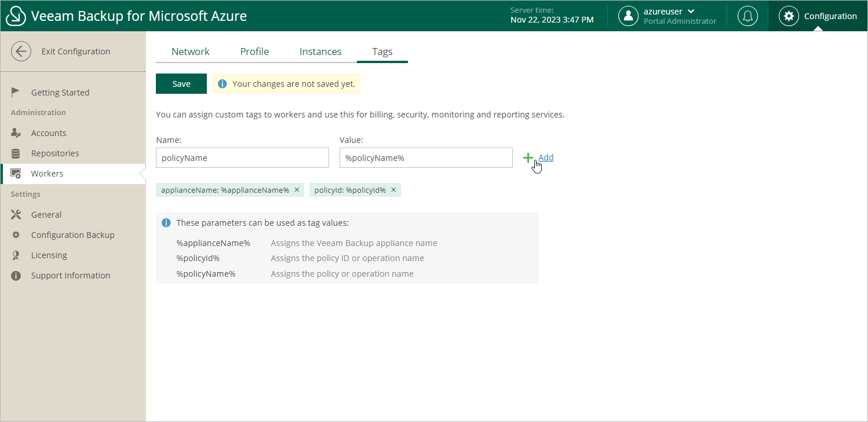This screenshot has width=868, height=422.
Task: Open the notifications bell icon
Action: (x=747, y=16)
